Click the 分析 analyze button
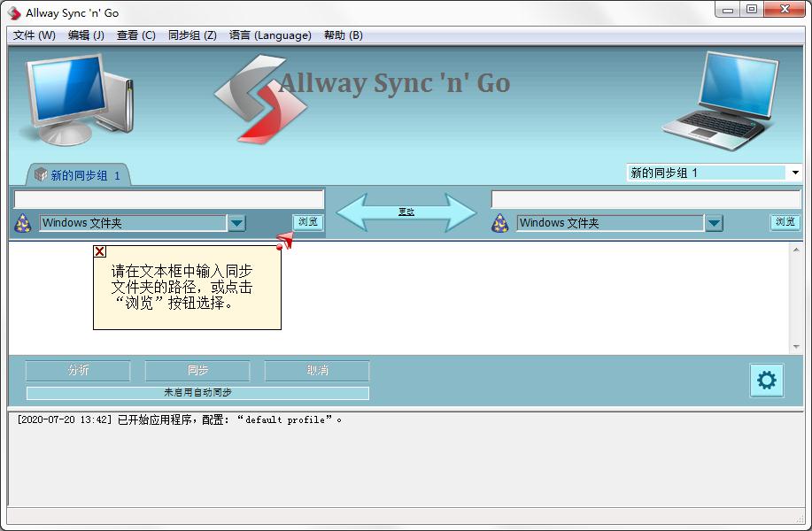812x531 pixels. pyautogui.click(x=78, y=371)
